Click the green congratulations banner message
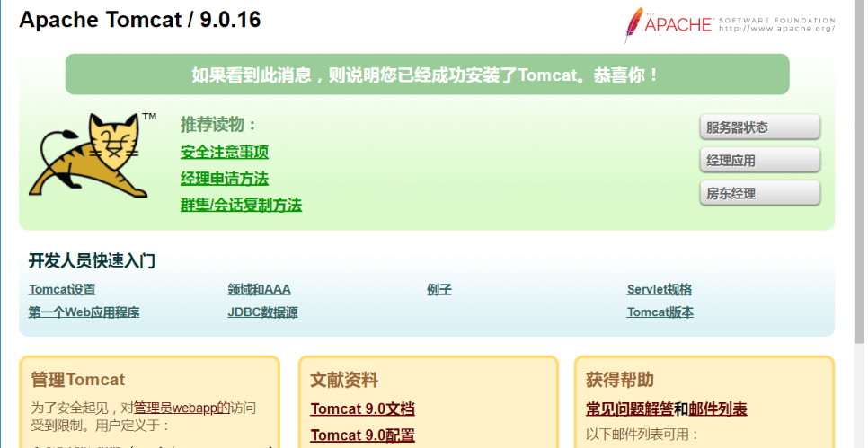 (x=427, y=75)
